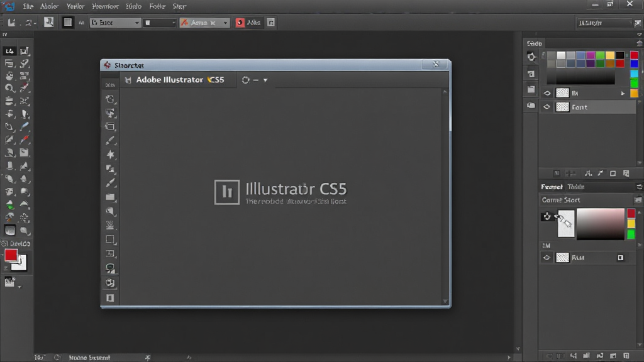Select the yellow swatch beside color gradient field
The height and width of the screenshot is (362, 644).
pyautogui.click(x=631, y=224)
